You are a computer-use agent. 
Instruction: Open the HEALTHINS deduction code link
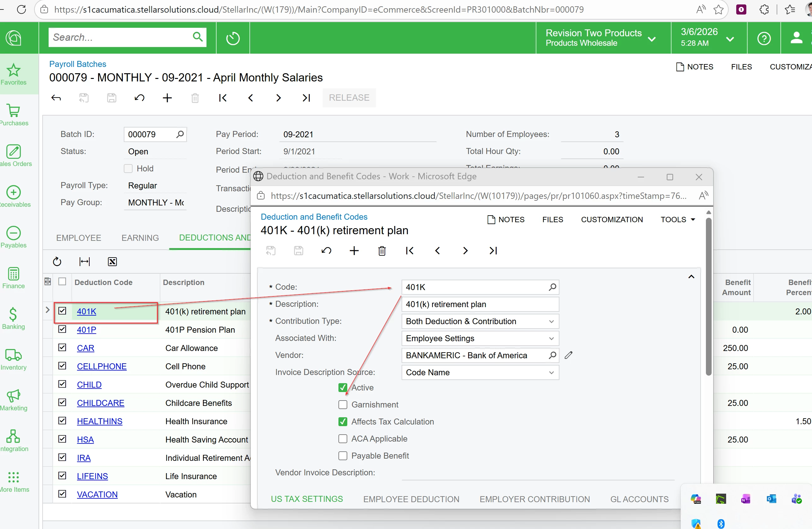99,421
